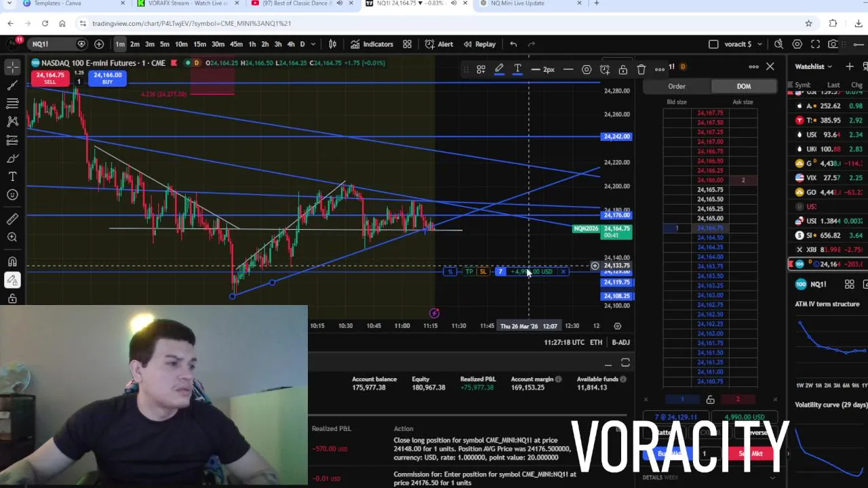Image resolution: width=868 pixels, height=488 pixels.
Task: Close the DOM order panel
Action: (770, 66)
